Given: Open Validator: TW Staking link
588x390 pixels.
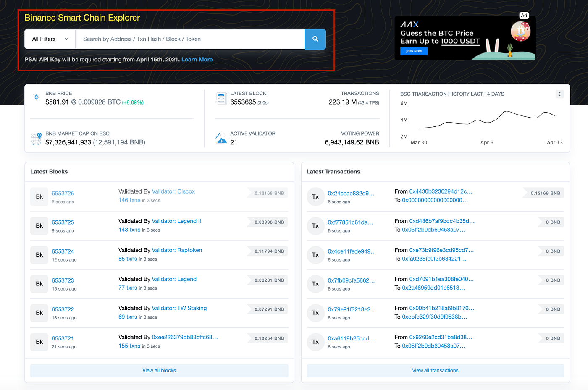Looking at the screenshot, I should [179, 308].
